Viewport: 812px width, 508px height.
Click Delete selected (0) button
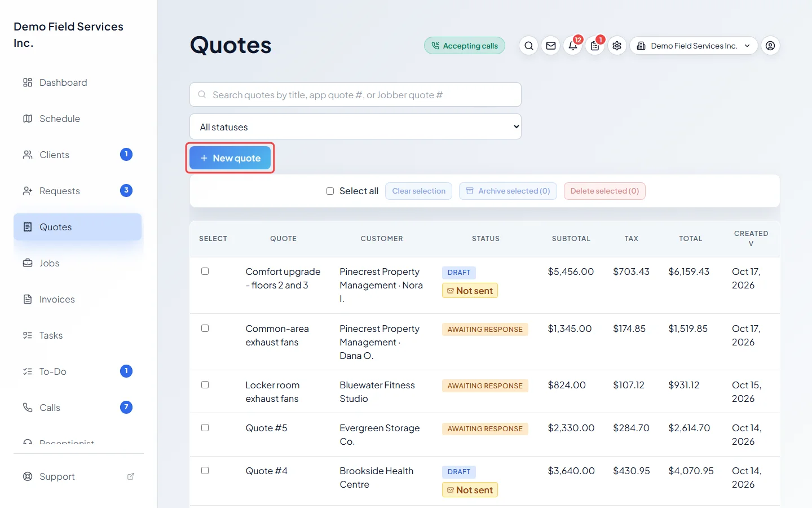click(x=604, y=191)
